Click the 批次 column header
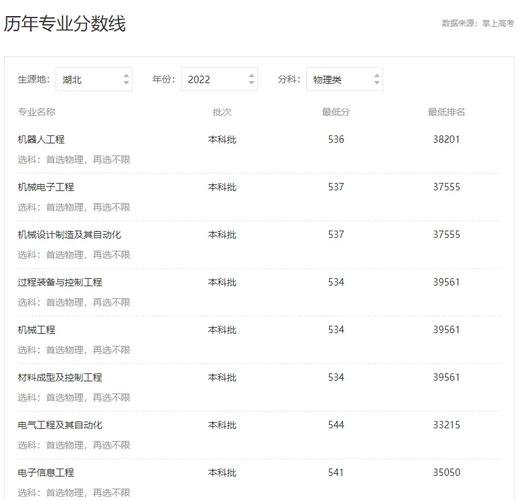 [x=222, y=112]
